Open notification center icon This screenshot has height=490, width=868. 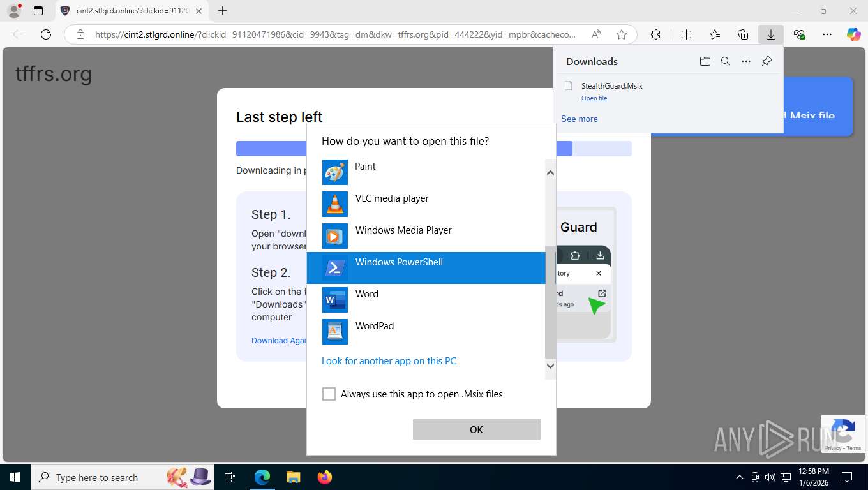(847, 477)
